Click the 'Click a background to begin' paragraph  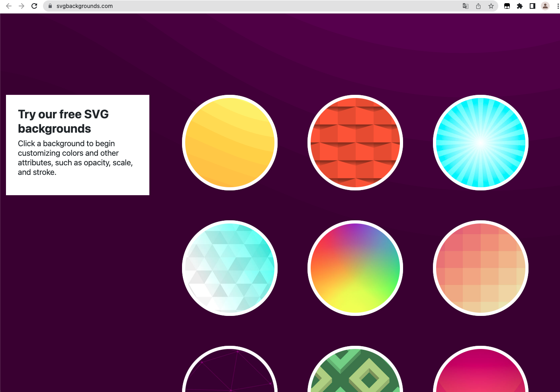coord(75,158)
